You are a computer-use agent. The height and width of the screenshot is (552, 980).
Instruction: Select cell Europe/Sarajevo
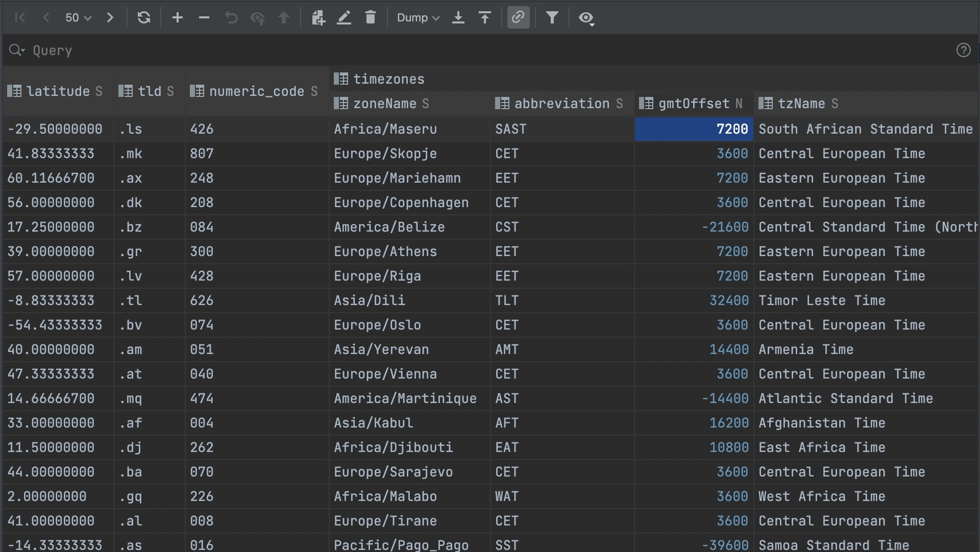[x=410, y=472]
